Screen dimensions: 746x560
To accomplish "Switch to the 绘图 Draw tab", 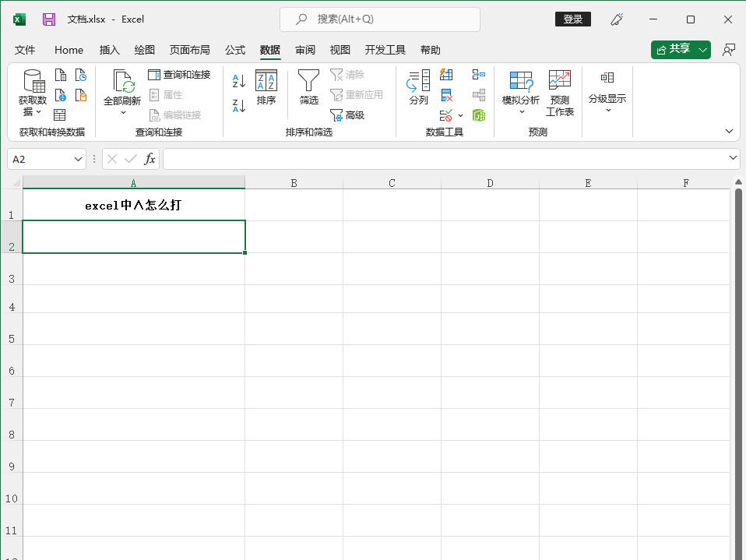I will tap(145, 50).
